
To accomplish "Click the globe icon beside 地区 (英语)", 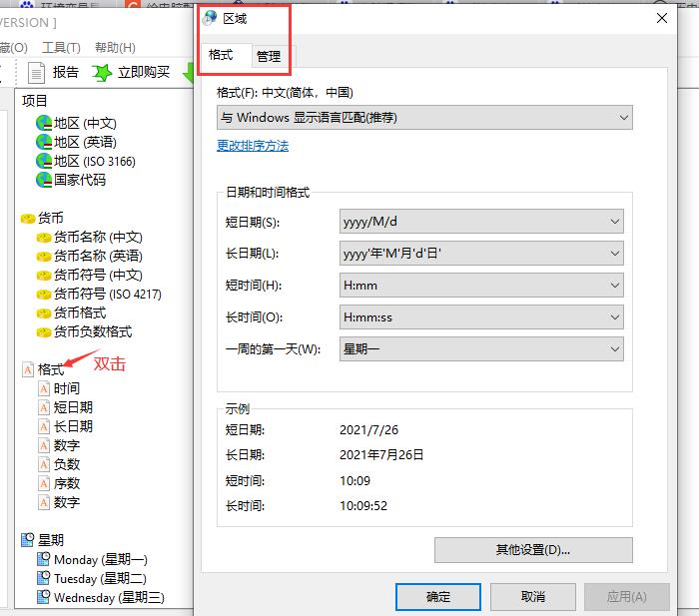I will point(44,142).
